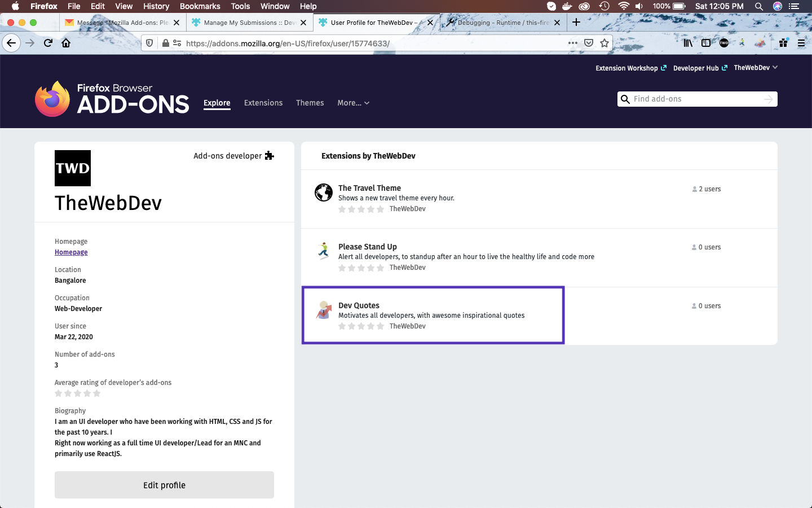Open The Travel Theme extension
Viewport: 812px width, 508px height.
[369, 188]
